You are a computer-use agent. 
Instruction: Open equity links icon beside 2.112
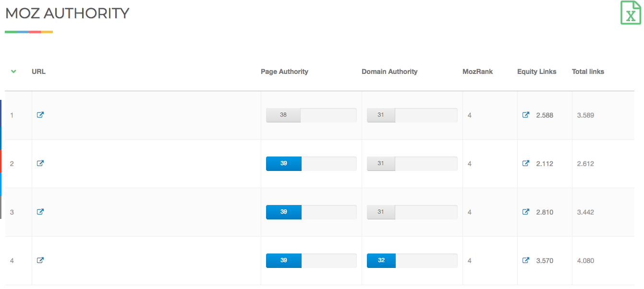click(x=526, y=163)
